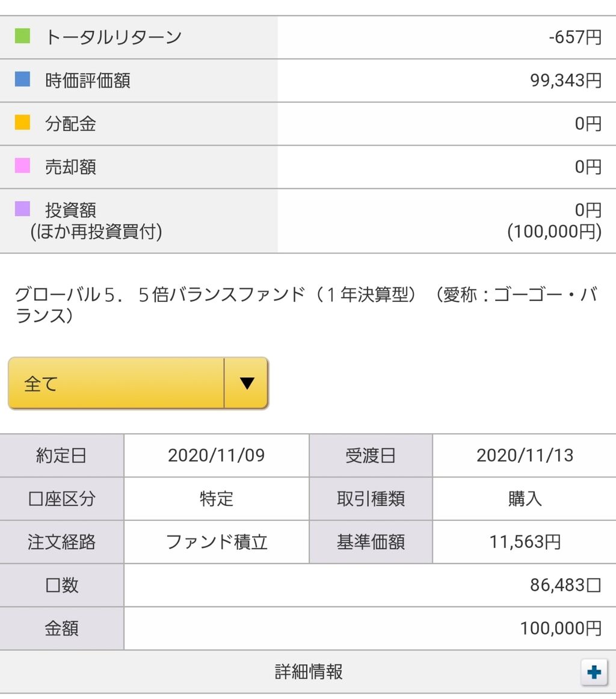Click the 99,343円 valuation amount
616x699 pixels.
pos(565,80)
